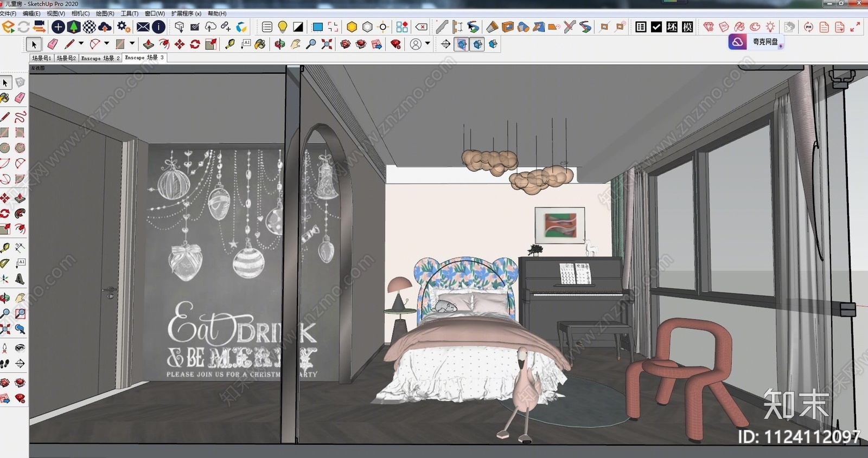The image size is (868, 458).
Task: Select the Look Around eye tool
Action: coord(20,347)
